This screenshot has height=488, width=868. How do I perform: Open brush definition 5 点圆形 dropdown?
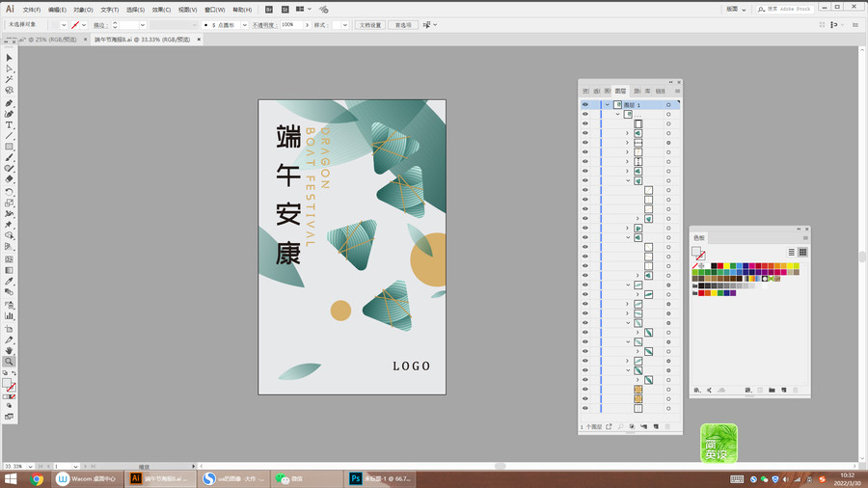tap(244, 25)
